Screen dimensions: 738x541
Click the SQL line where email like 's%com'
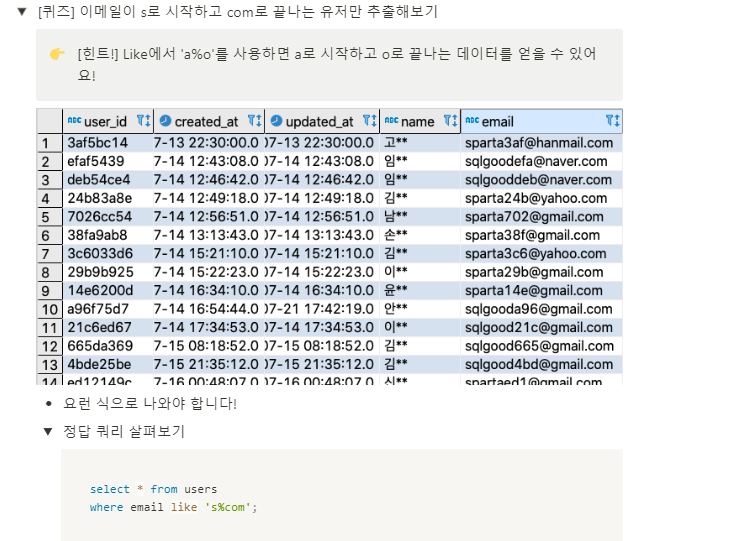pyautogui.click(x=174, y=507)
